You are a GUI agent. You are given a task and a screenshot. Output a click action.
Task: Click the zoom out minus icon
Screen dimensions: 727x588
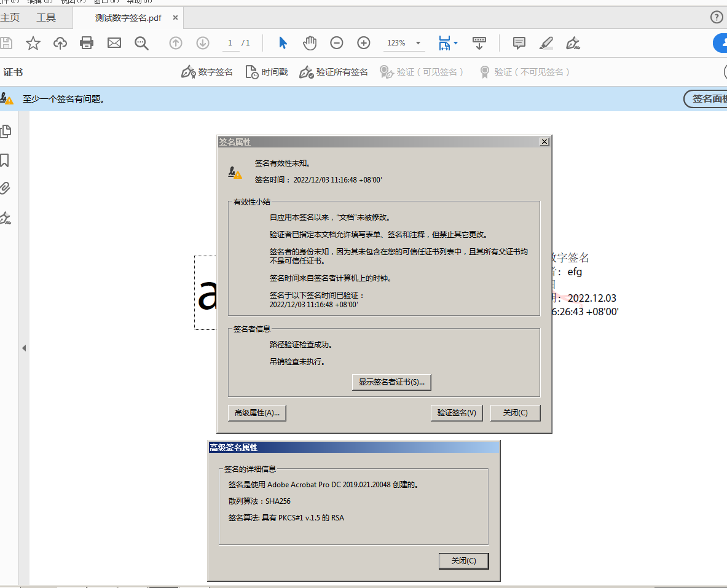[337, 43]
